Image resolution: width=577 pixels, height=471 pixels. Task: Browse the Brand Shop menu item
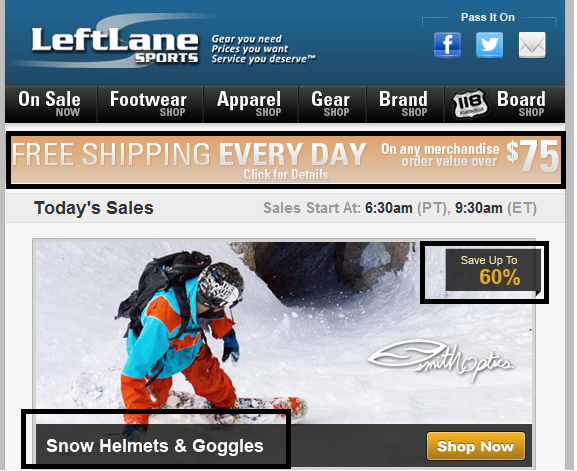point(404,104)
